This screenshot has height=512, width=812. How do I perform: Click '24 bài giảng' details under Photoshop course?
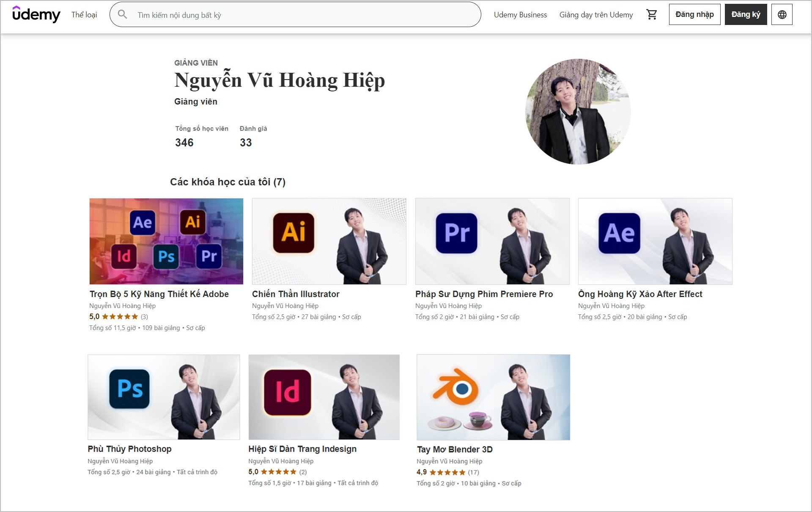(x=154, y=472)
